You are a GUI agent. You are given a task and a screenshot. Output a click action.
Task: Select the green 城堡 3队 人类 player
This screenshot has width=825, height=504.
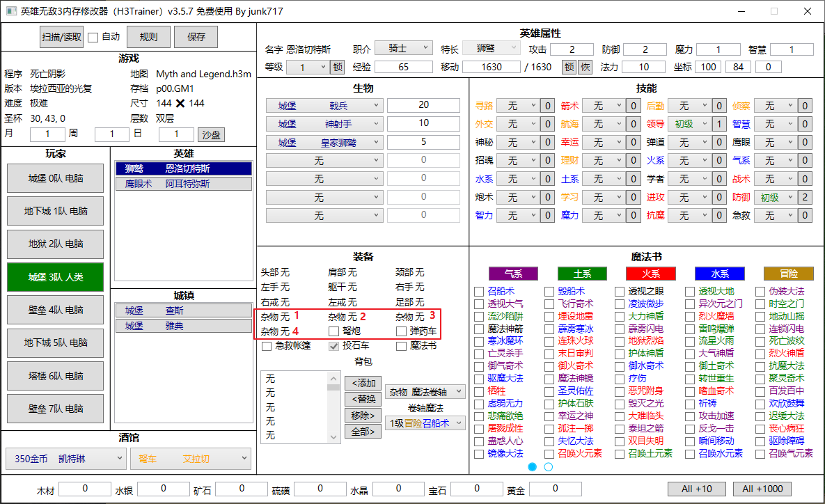click(x=56, y=277)
